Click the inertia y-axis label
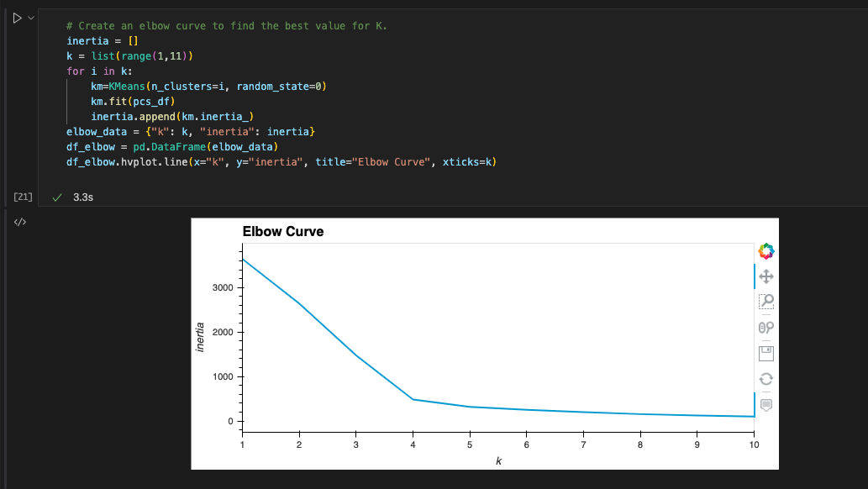Viewport: 868px width, 489px height. (200, 337)
